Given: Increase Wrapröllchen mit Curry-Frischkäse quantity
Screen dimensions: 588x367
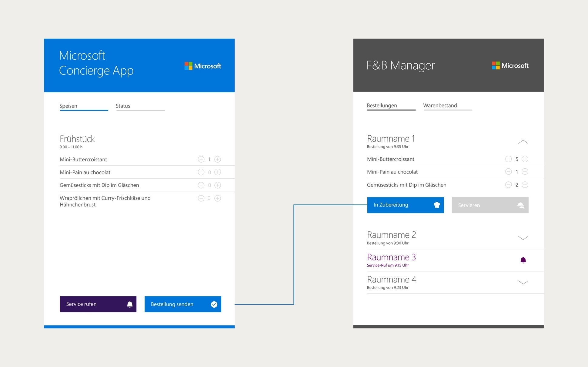Looking at the screenshot, I should [x=218, y=198].
